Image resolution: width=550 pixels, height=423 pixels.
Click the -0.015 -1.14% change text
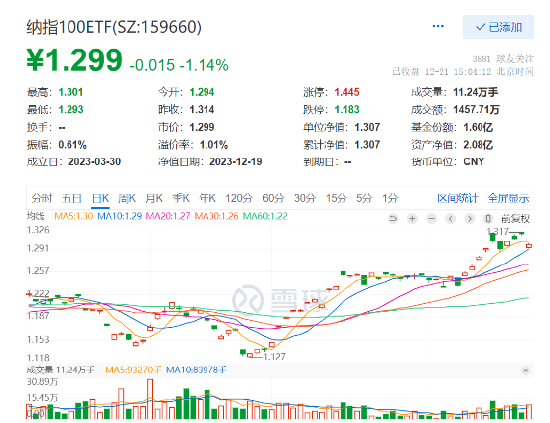pyautogui.click(x=179, y=65)
